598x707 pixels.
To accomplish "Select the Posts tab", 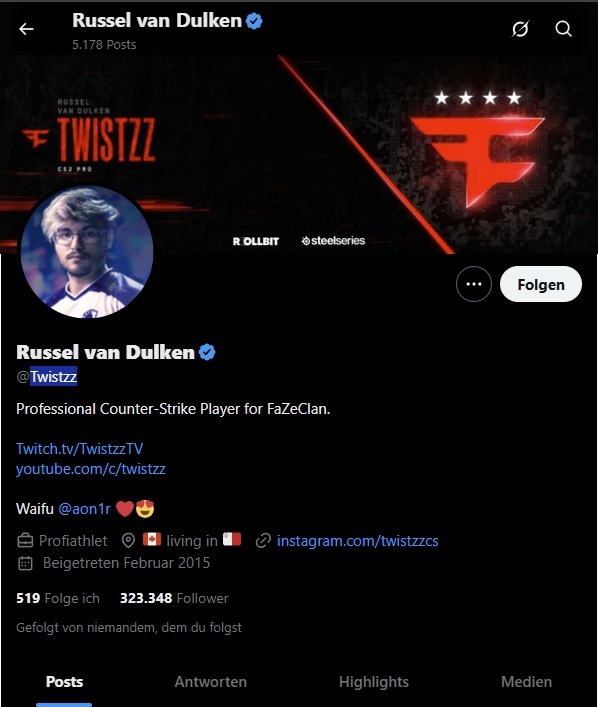I will (64, 682).
